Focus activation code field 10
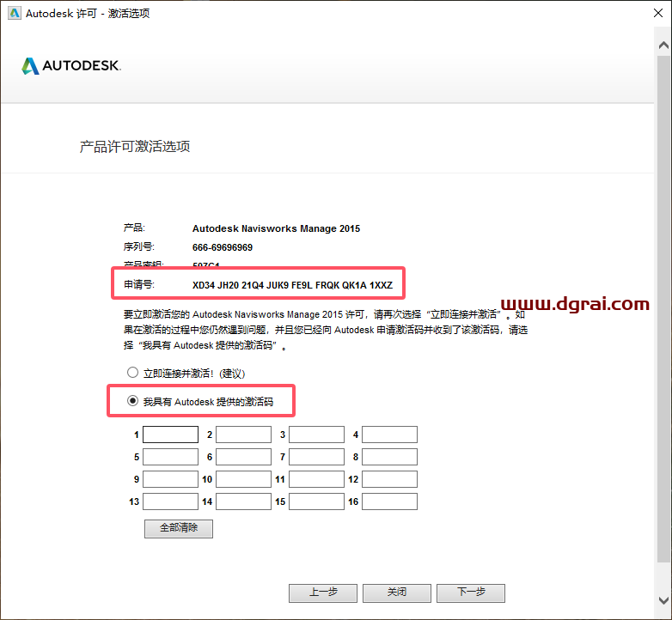 243,479
